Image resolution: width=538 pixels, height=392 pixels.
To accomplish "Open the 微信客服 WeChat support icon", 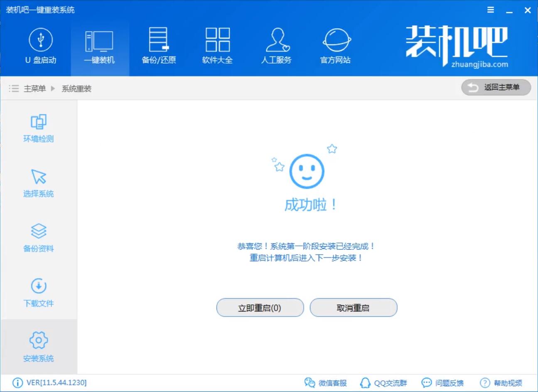I will [x=326, y=383].
